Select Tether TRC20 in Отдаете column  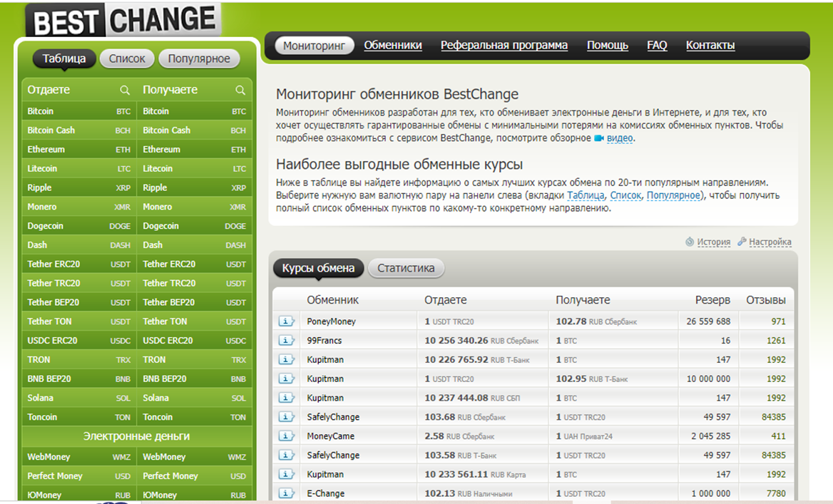[x=79, y=284]
